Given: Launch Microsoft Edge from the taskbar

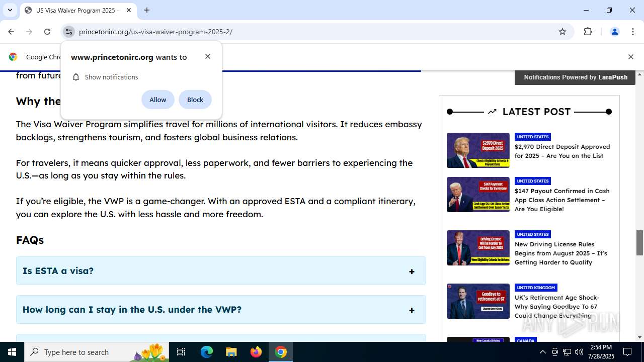Looking at the screenshot, I should [x=207, y=352].
